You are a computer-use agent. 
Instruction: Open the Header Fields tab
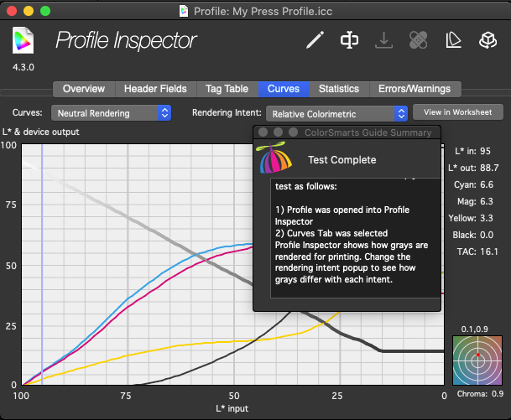pyautogui.click(x=156, y=89)
